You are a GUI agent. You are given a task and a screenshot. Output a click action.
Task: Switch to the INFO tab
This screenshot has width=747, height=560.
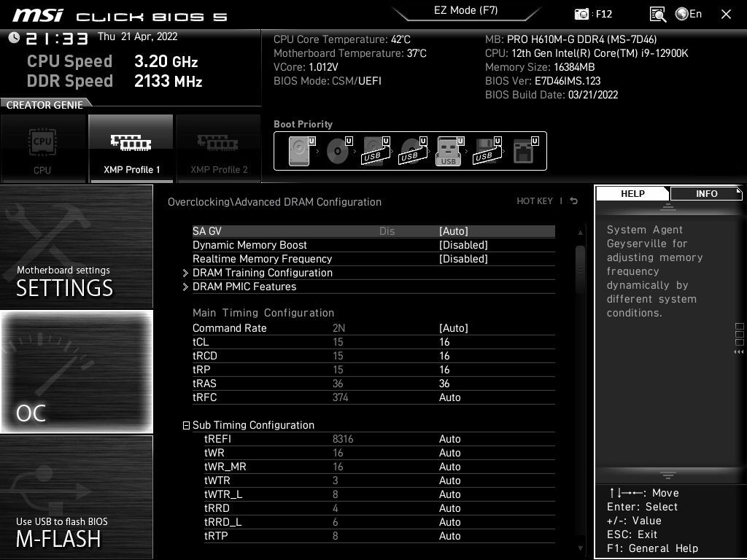pos(706,193)
